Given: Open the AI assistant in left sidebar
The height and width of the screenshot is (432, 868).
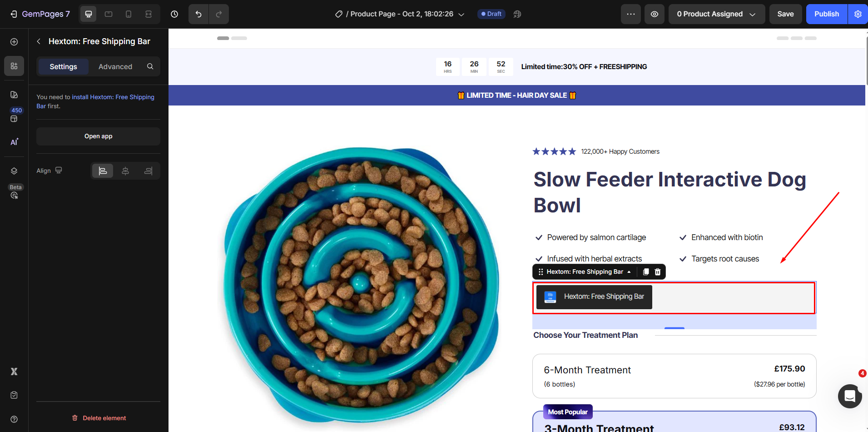Looking at the screenshot, I should click(14, 142).
